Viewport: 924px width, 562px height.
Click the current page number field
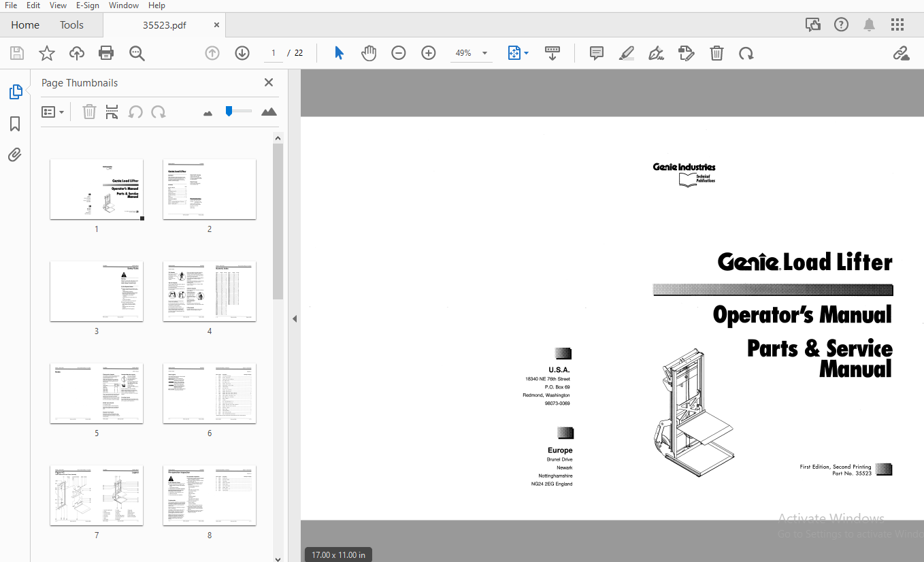274,53
